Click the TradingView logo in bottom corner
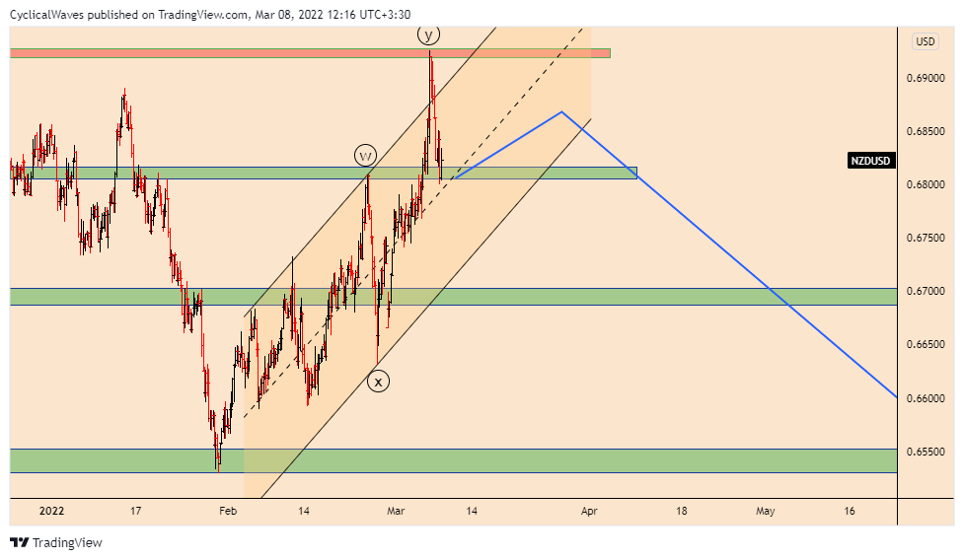The height and width of the screenshot is (560, 964). tap(55, 542)
